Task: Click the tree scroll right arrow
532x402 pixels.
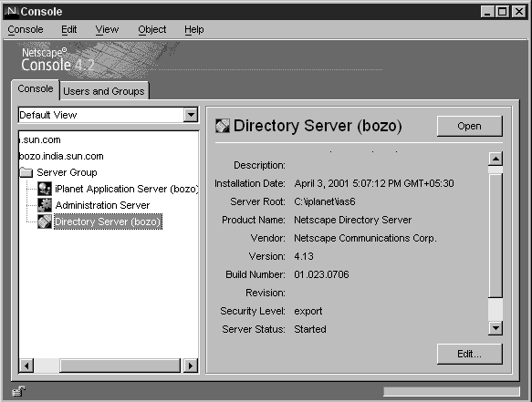Action: [191, 366]
